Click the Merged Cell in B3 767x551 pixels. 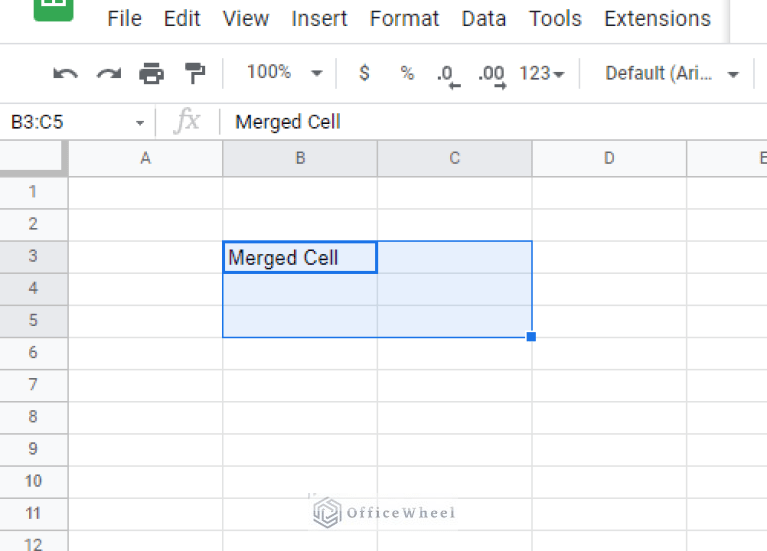(x=300, y=258)
